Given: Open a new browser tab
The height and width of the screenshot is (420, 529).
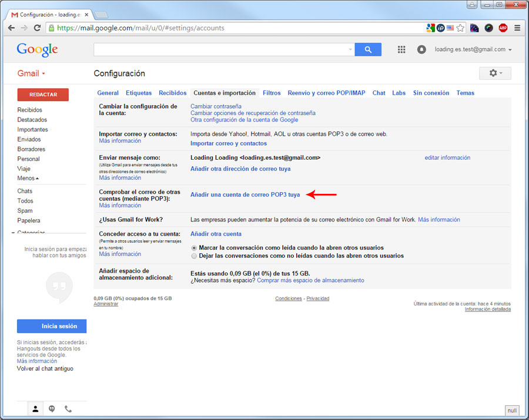Looking at the screenshot, I should pos(101,15).
